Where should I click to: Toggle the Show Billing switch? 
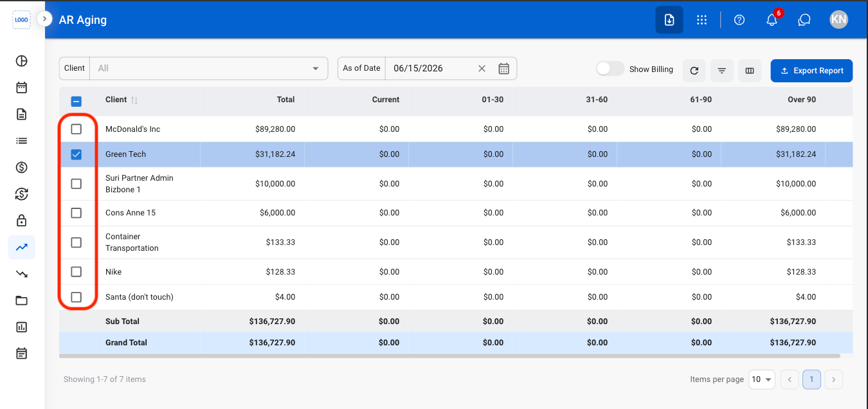click(610, 69)
